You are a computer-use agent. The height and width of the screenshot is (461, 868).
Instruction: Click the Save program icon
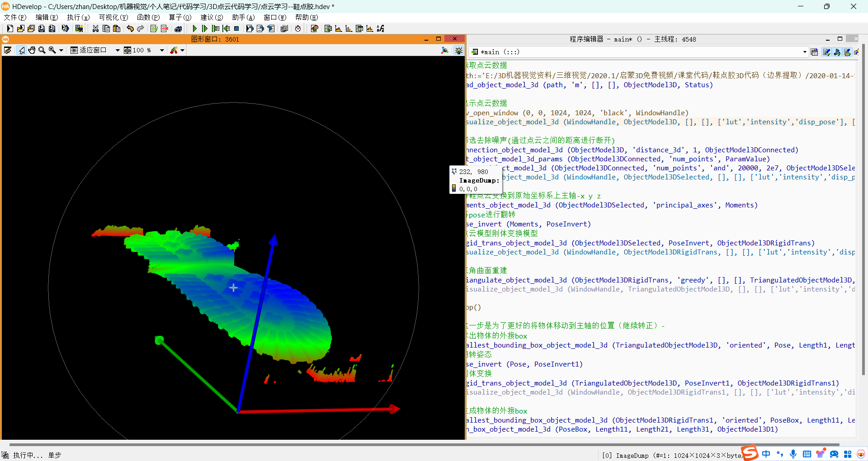coord(41,28)
